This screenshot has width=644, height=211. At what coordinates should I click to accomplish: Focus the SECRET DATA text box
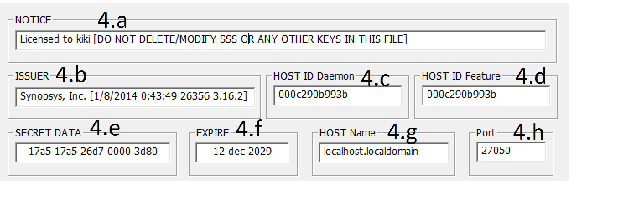point(93,152)
